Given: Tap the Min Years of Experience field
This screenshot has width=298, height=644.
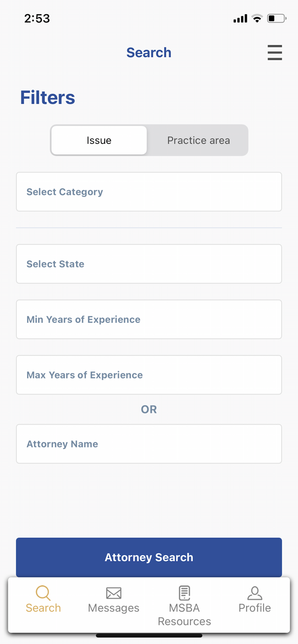Looking at the screenshot, I should click(x=149, y=319).
